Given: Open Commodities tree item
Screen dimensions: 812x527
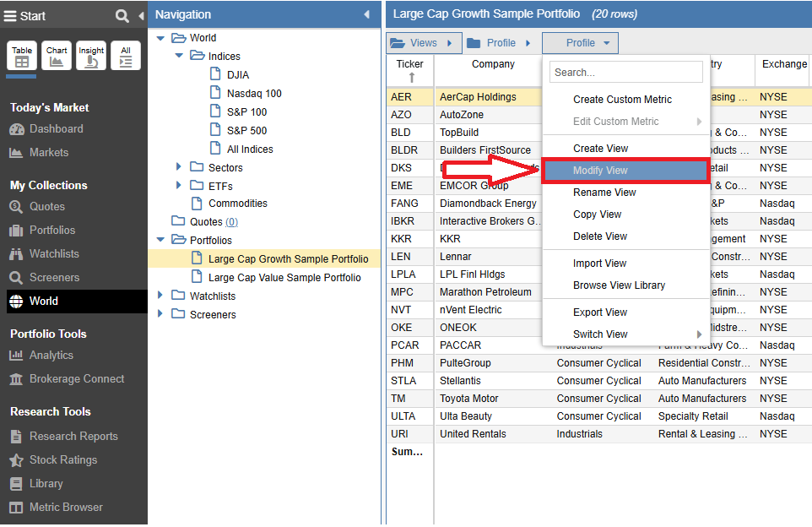Looking at the screenshot, I should click(238, 204).
